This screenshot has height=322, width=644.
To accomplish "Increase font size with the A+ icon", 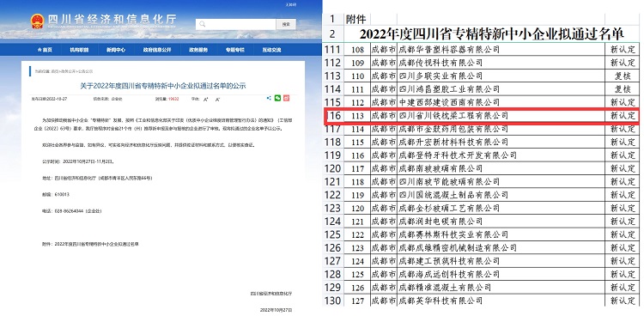I will pyautogui.click(x=206, y=100).
